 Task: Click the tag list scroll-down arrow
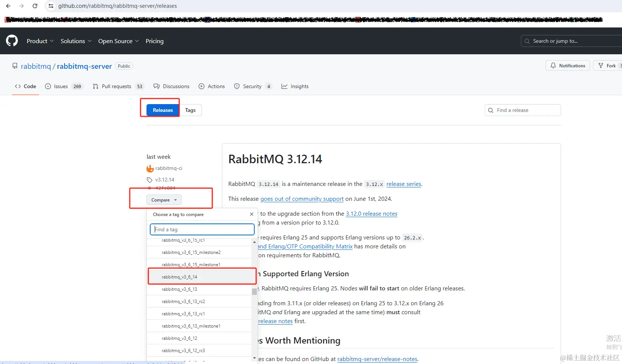(254, 358)
